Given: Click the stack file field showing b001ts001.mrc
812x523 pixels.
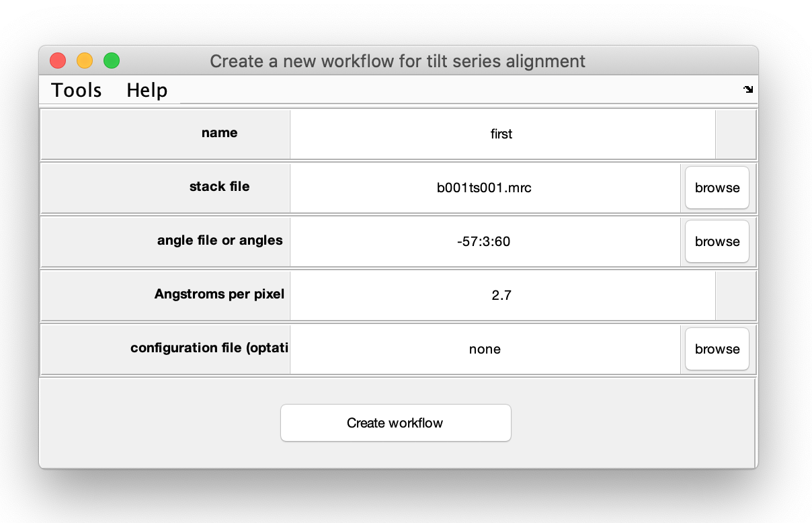Looking at the screenshot, I should [x=484, y=188].
